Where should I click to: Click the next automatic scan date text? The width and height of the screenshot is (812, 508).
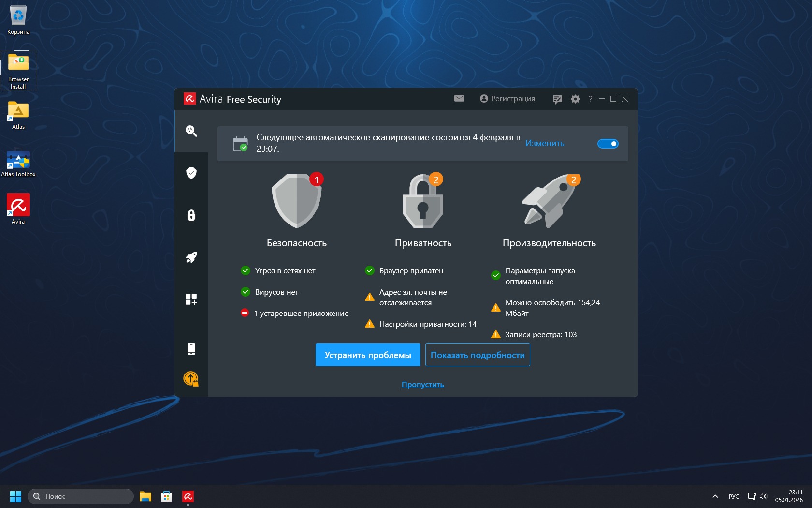click(x=388, y=143)
